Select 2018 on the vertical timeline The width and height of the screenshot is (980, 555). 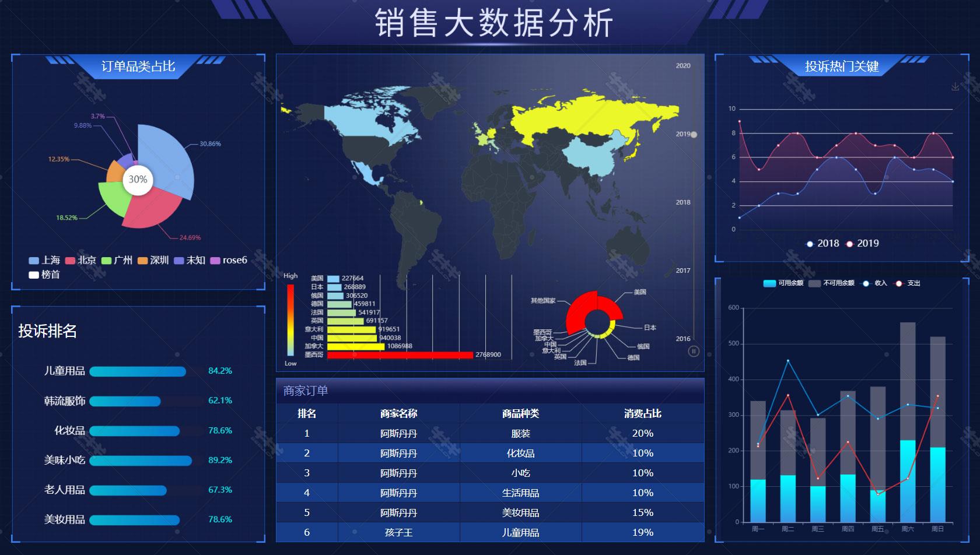point(683,202)
